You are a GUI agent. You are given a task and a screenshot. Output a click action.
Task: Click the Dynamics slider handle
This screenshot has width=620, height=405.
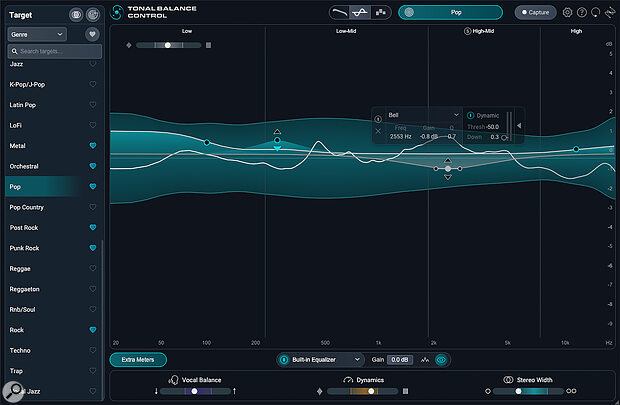point(371,391)
